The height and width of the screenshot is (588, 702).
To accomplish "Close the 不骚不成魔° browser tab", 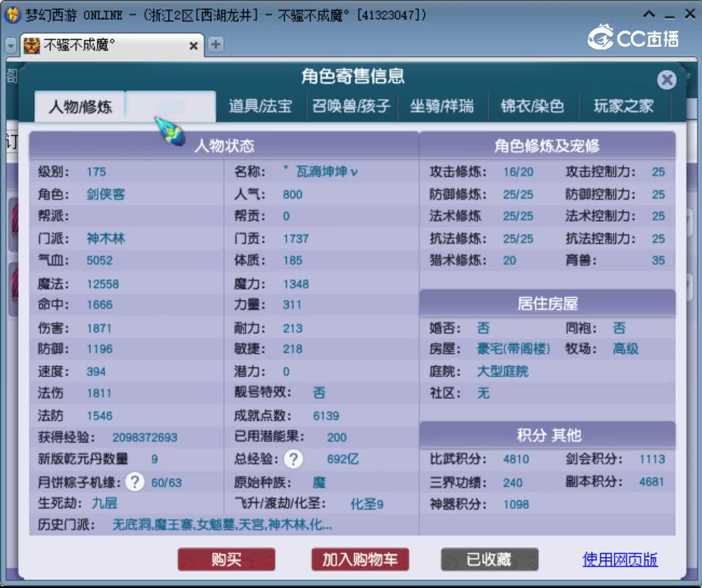I will pyautogui.click(x=193, y=46).
